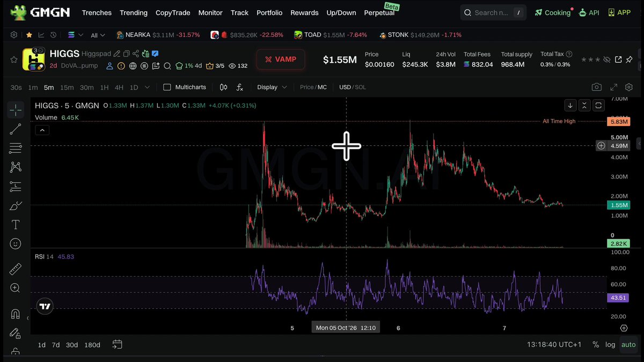
Task: Toggle log scale on chart
Action: point(610,344)
